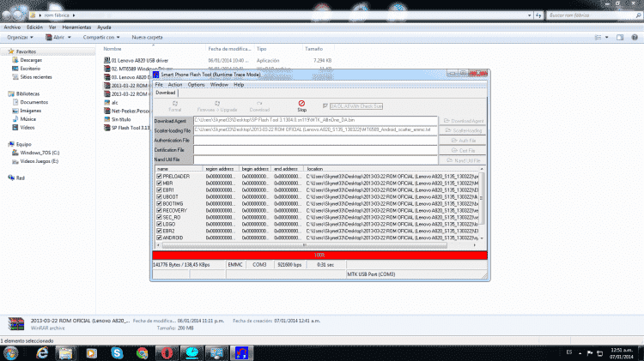Screen dimensions: 644x361
Task: Open the Organizar dropdown in Explorer
Action: [20, 38]
